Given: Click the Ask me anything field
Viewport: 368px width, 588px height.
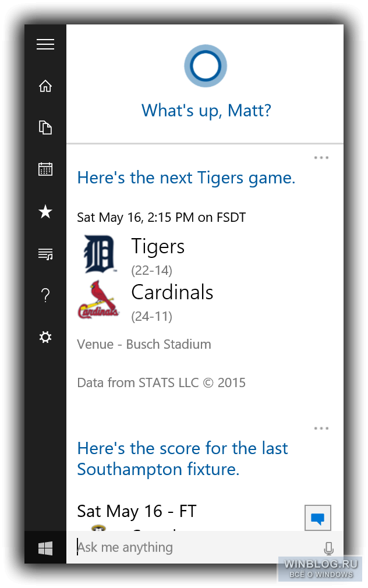Looking at the screenshot, I should point(195,547).
